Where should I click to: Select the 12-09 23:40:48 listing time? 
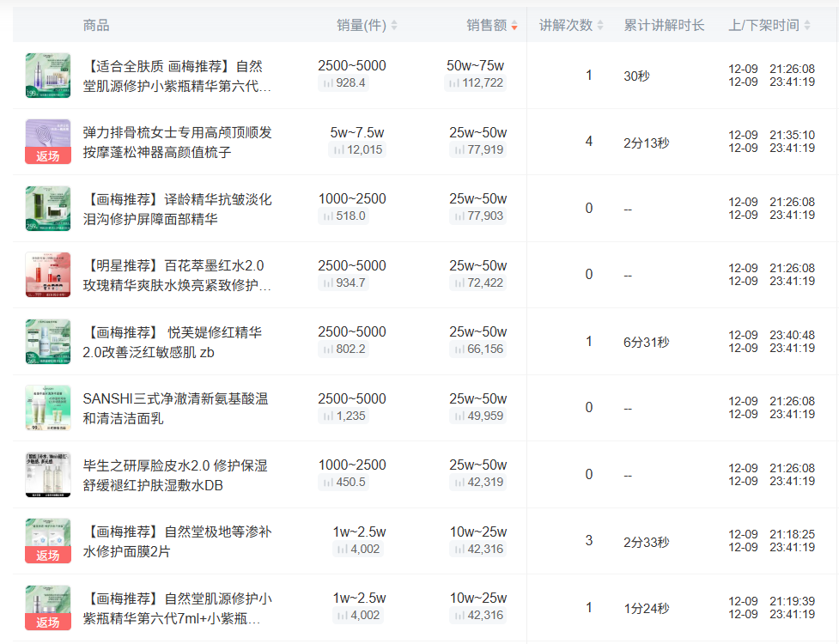tap(771, 336)
